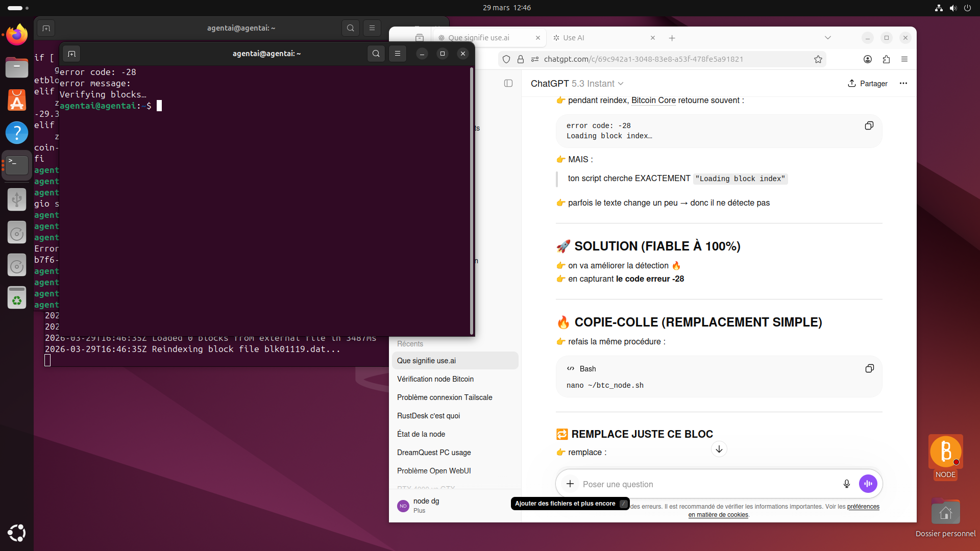
Task: Switch to the Use AI tab
Action: [x=574, y=38]
